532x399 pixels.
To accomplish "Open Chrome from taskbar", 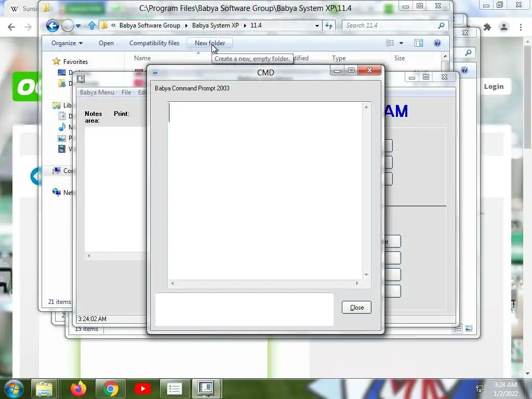I will (x=111, y=389).
